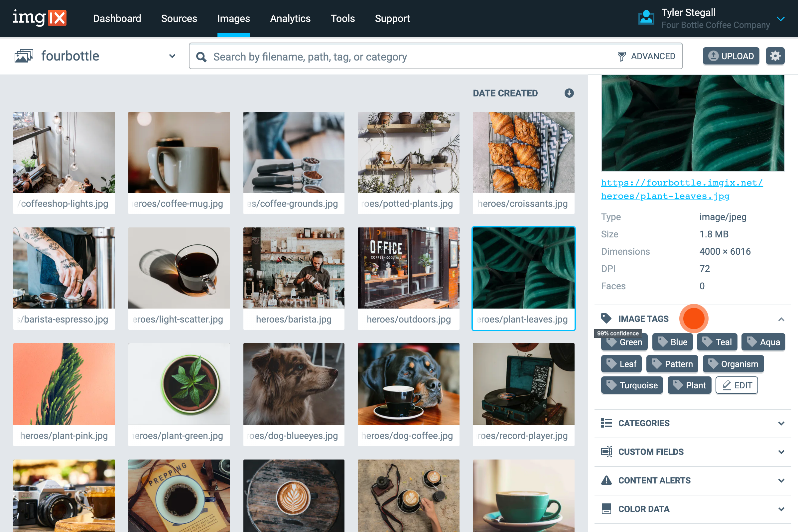This screenshot has width=798, height=532.
Task: Click the Custom Fields panel icon
Action: (x=606, y=452)
